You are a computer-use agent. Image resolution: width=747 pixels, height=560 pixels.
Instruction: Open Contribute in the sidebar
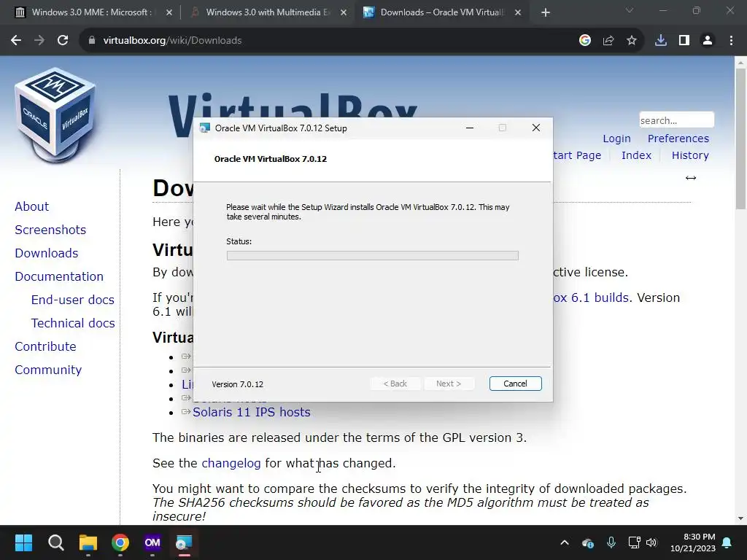click(x=45, y=346)
